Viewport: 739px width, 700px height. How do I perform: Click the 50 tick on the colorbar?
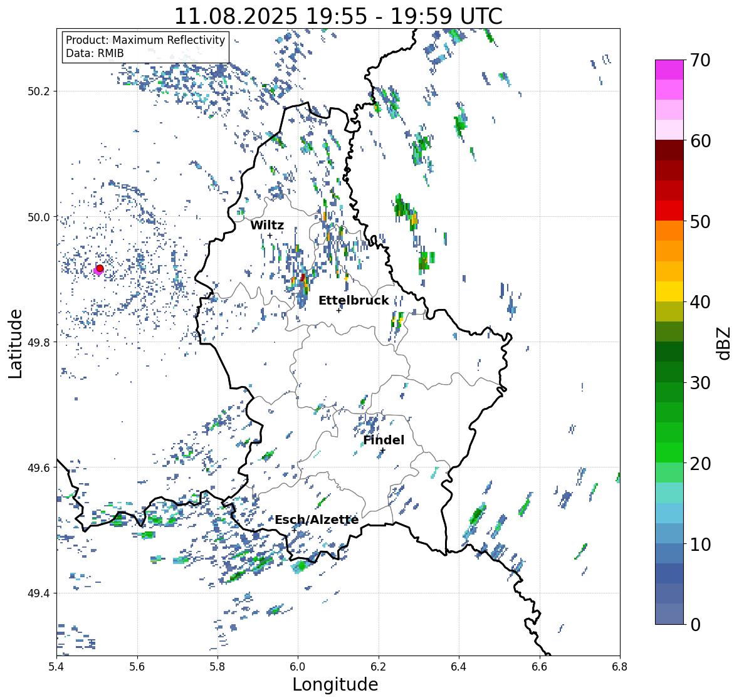(700, 221)
